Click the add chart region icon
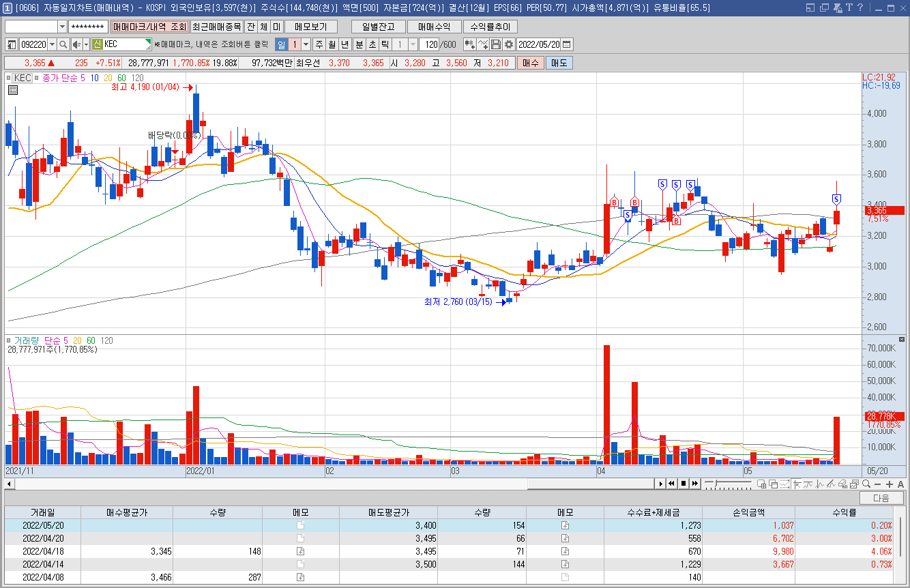Screen dimensions: 910x588 (761, 484)
